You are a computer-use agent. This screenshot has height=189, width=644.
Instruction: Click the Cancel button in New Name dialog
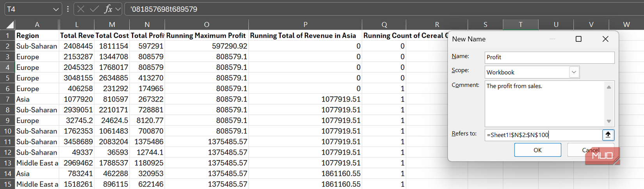[x=591, y=150]
